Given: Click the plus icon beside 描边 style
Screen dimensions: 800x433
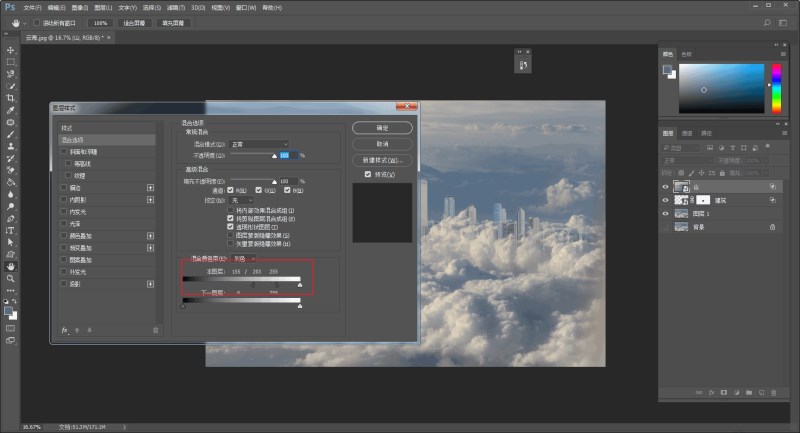Looking at the screenshot, I should click(x=151, y=187).
